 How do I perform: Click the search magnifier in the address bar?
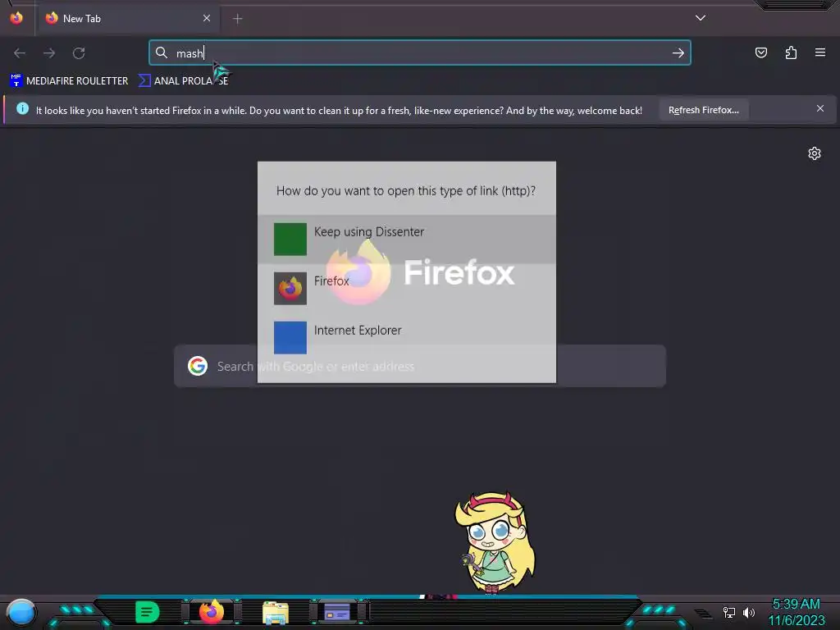(x=162, y=52)
